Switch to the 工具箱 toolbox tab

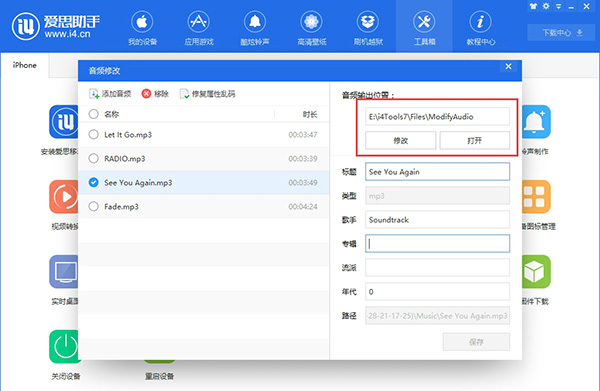(424, 26)
